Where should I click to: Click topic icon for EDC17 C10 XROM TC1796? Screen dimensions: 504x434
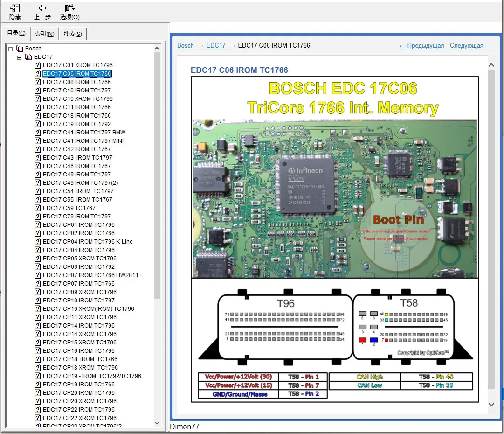pyautogui.click(x=38, y=99)
